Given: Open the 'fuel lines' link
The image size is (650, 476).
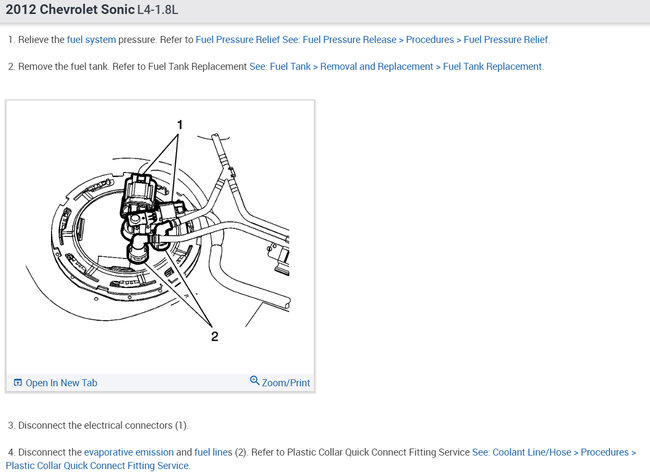Looking at the screenshot, I should 213,452.
